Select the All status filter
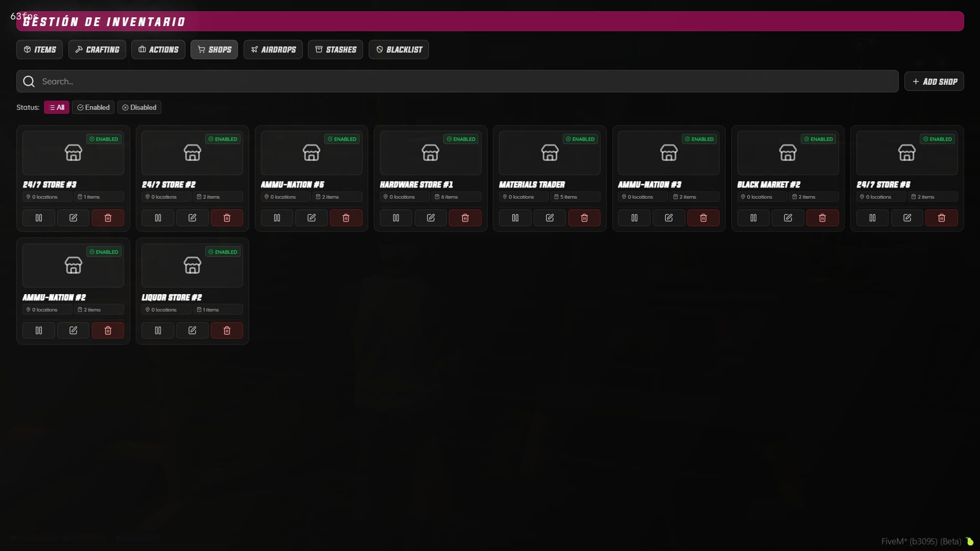980x551 pixels. [56, 107]
